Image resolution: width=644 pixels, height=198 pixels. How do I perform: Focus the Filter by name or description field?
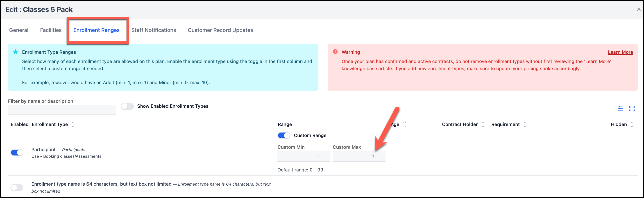[62, 110]
